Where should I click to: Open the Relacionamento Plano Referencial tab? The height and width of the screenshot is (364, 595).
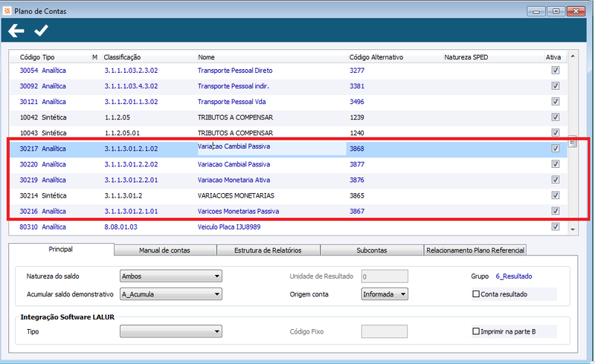click(475, 250)
